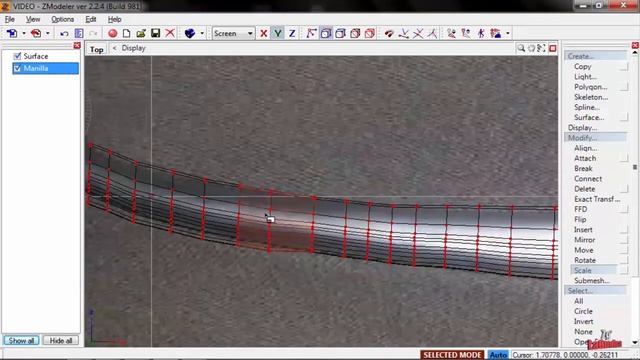Image resolution: width=640 pixels, height=360 pixels.
Task: Toggle the options box beside Attach
Action: coord(624,158)
